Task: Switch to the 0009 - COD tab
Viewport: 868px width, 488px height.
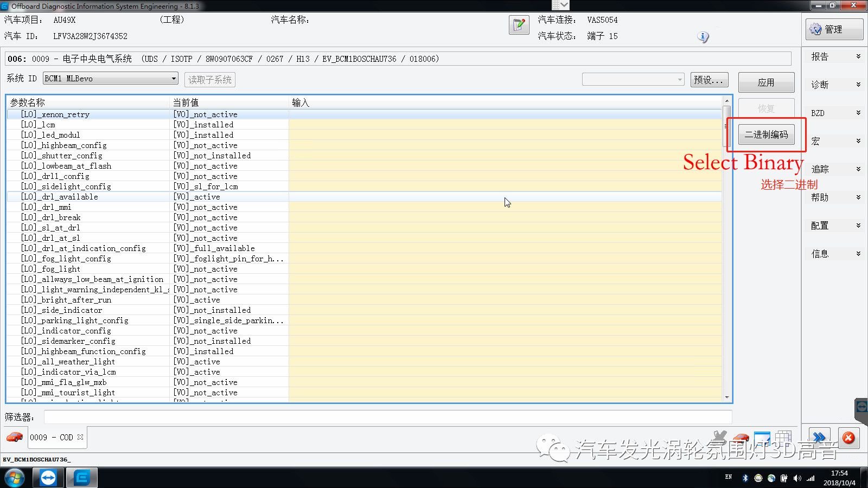Action: [x=53, y=437]
